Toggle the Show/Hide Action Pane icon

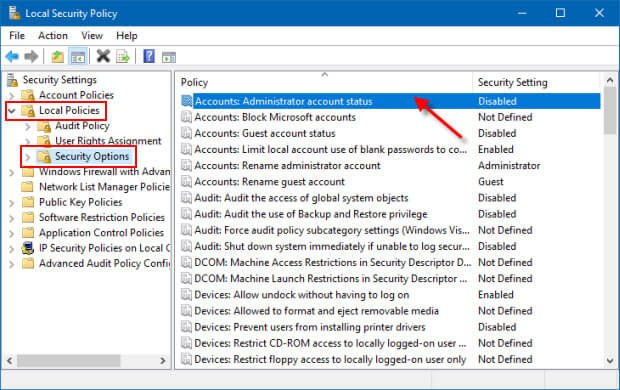[169, 57]
